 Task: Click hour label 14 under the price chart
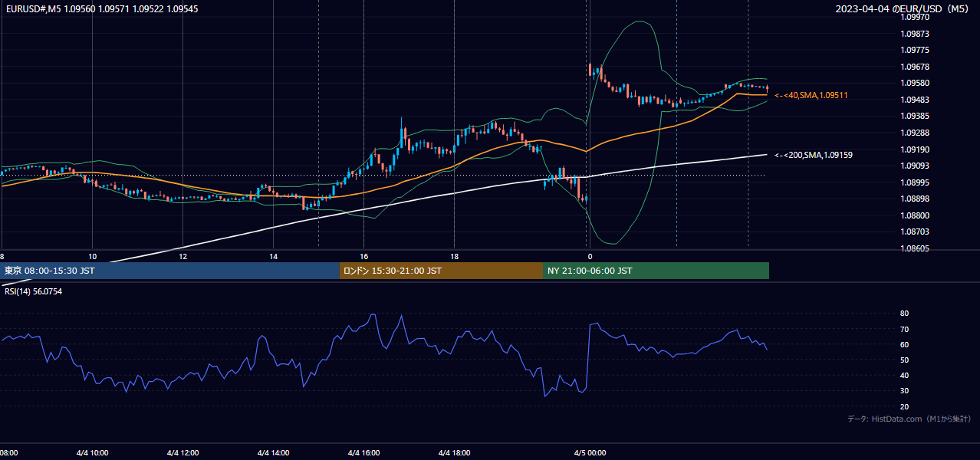coord(273,255)
